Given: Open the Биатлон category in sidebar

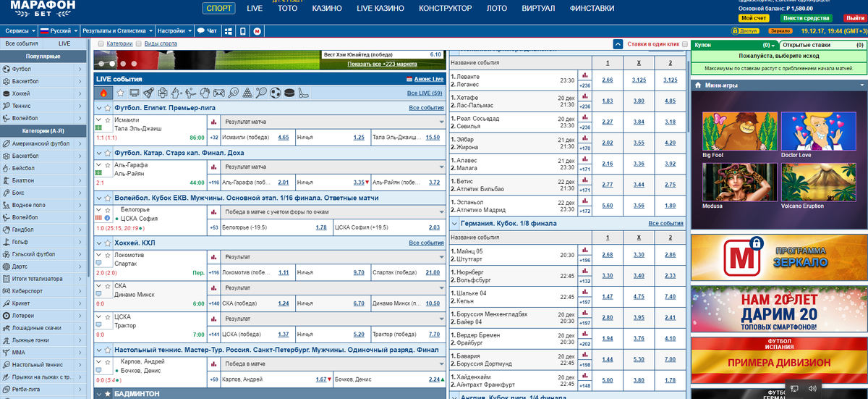Looking at the screenshot, I should pos(43,180).
